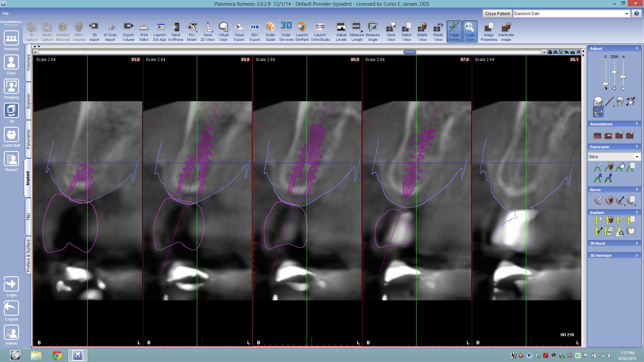Image resolution: width=644 pixels, height=362 pixels.
Task: Click the lock icon in Adjust panel
Action: pos(598,112)
